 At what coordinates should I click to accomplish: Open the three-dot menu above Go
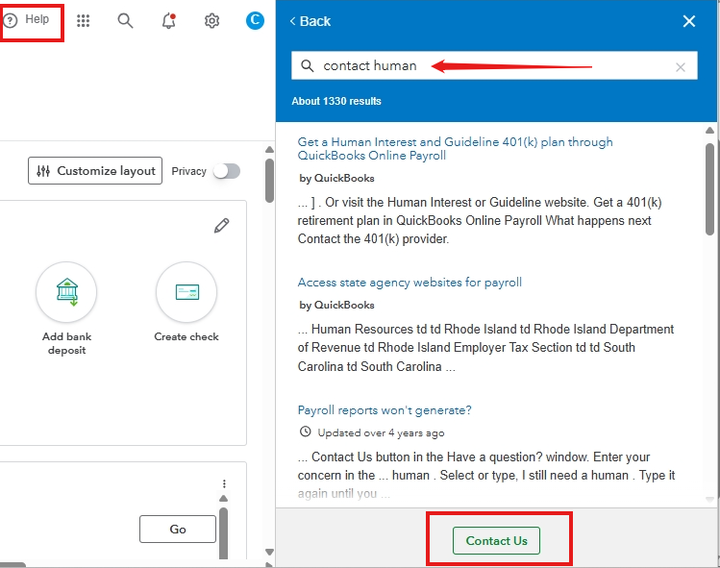click(x=224, y=484)
